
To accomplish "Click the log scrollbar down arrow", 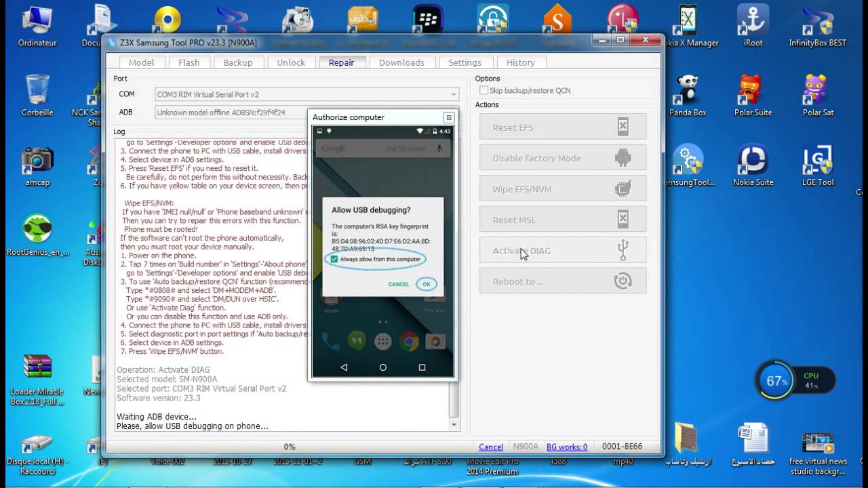I will 454,425.
